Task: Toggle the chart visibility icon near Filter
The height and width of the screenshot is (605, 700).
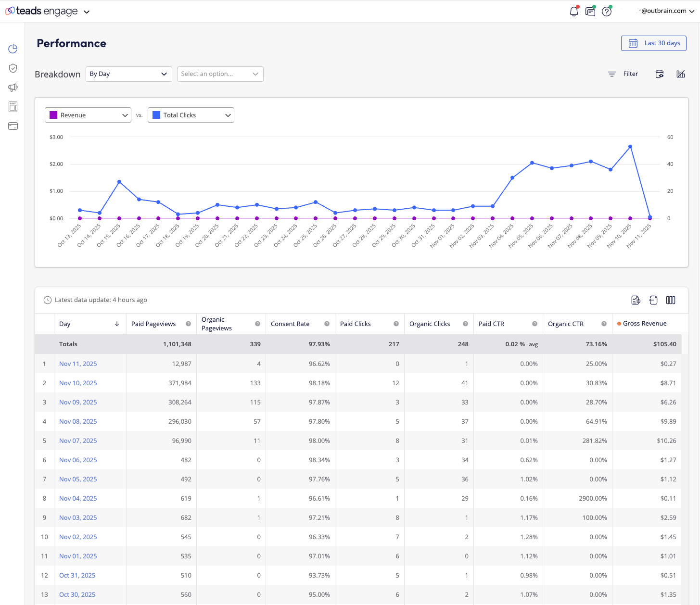Action: tap(681, 74)
